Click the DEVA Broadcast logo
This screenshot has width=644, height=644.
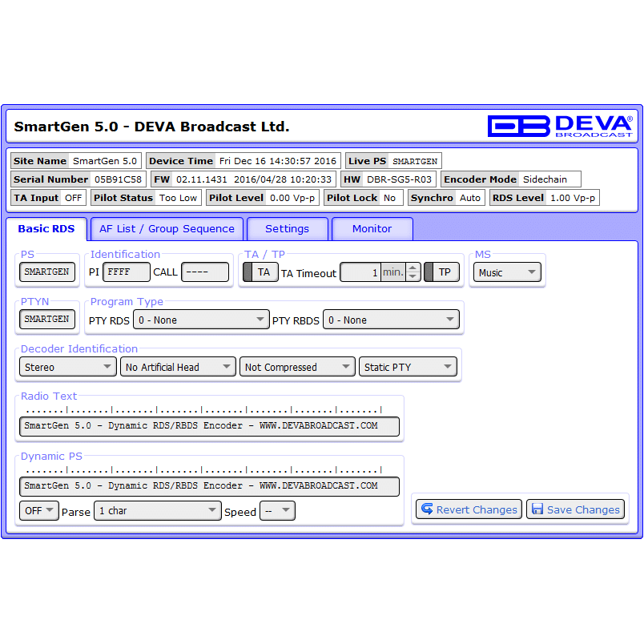pyautogui.click(x=560, y=126)
